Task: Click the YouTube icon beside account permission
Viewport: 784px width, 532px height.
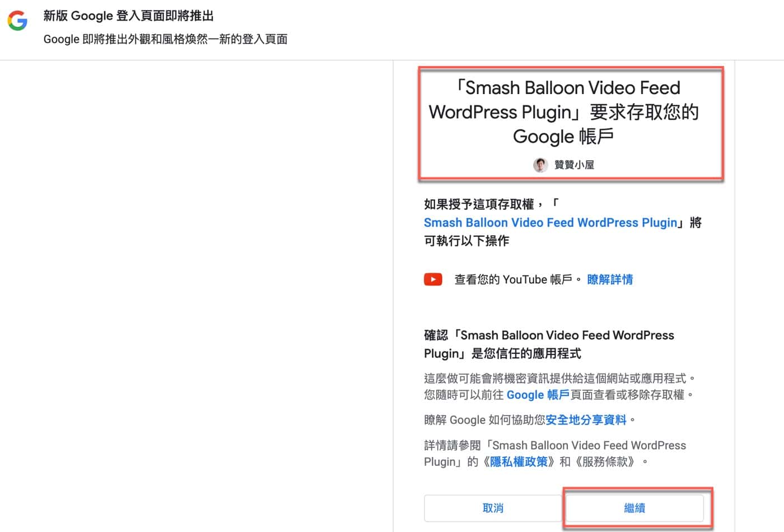Action: (433, 279)
